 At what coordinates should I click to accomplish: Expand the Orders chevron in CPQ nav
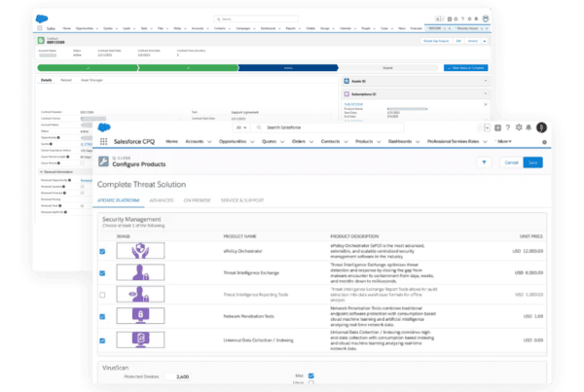coord(311,142)
